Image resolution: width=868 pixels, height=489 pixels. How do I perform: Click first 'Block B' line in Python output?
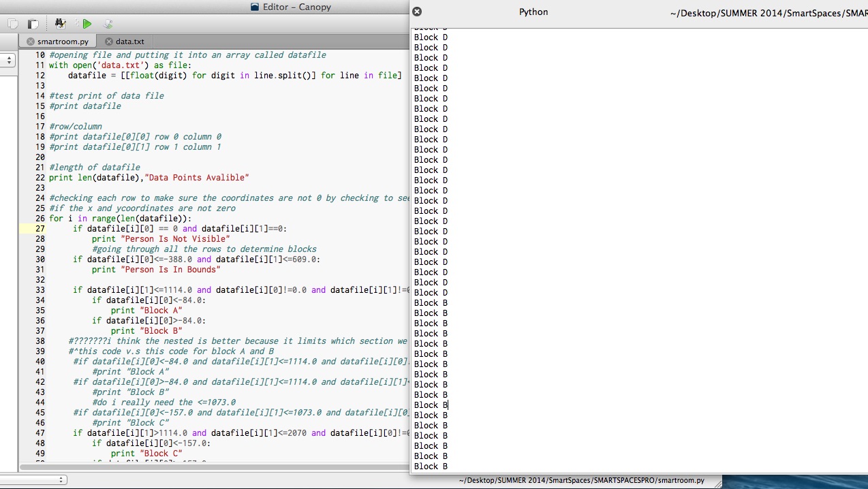tap(431, 303)
